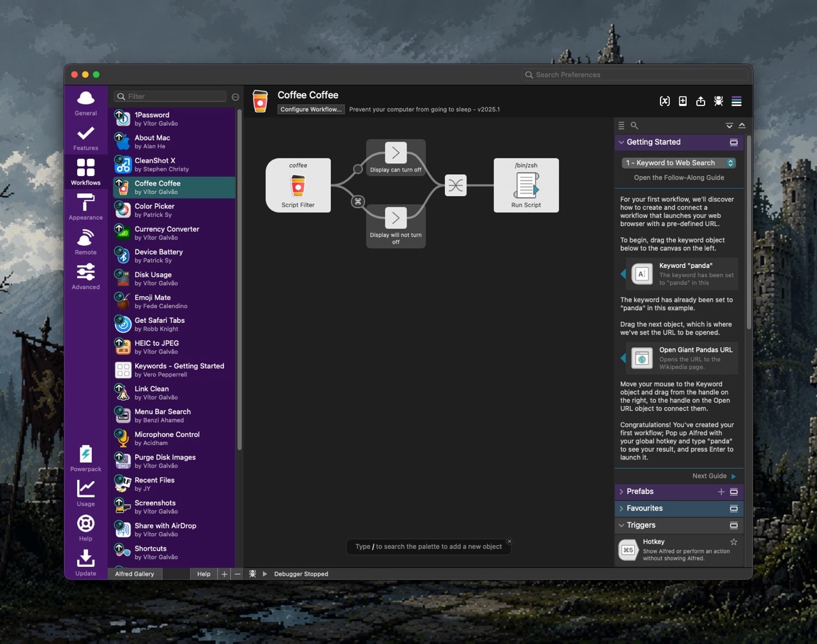Collapse the Getting Started section
Screen dimensions: 817x644
[621, 142]
